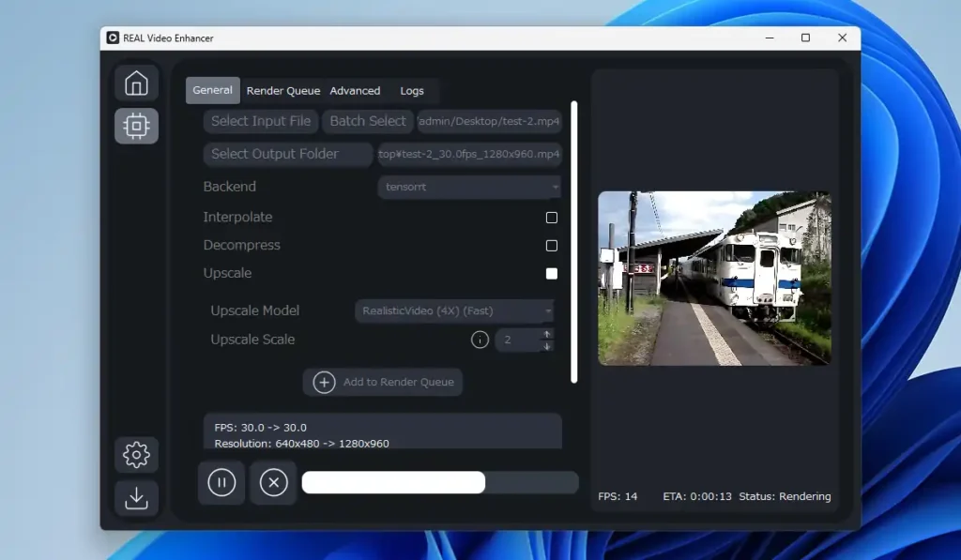Increase Upscale Scale with up arrow
This screenshot has width=961, height=560.
coord(547,334)
